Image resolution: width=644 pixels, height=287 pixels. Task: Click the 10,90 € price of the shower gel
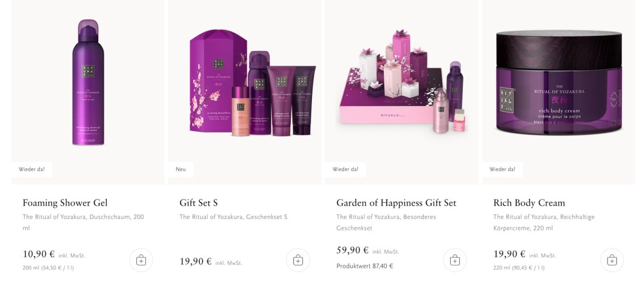(x=39, y=254)
